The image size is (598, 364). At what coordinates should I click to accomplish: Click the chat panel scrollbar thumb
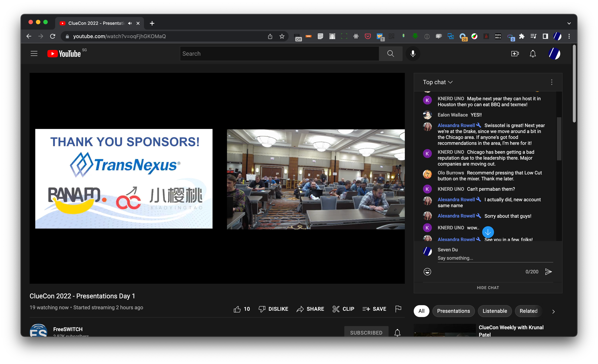559,139
